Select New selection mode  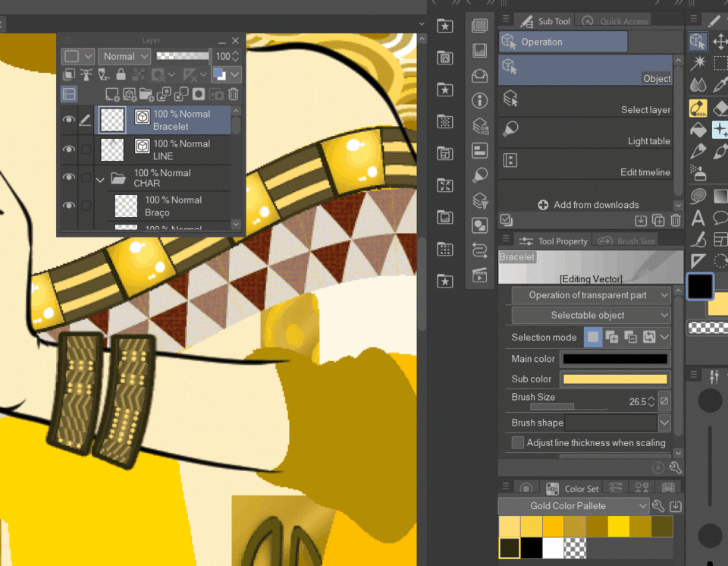(x=593, y=337)
